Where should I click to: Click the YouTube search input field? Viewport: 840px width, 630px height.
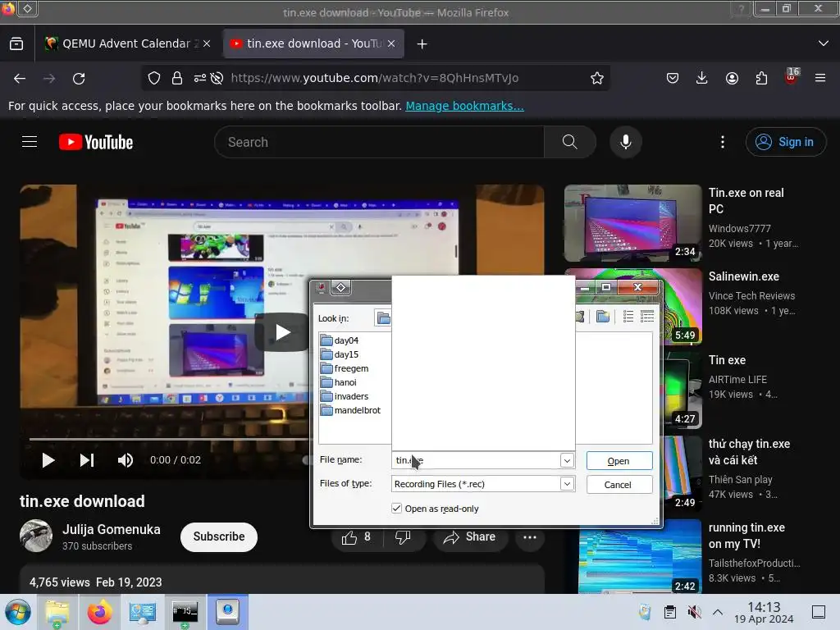coord(379,142)
